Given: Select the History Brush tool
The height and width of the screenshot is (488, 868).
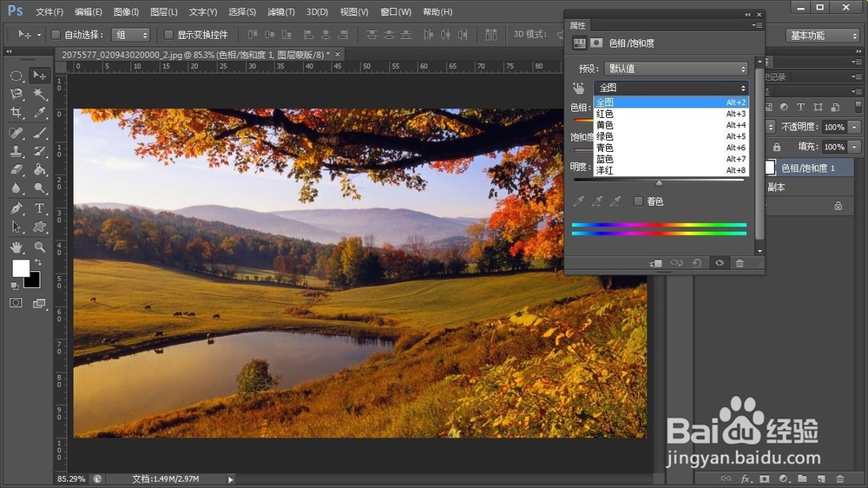Looking at the screenshot, I should 39,151.
